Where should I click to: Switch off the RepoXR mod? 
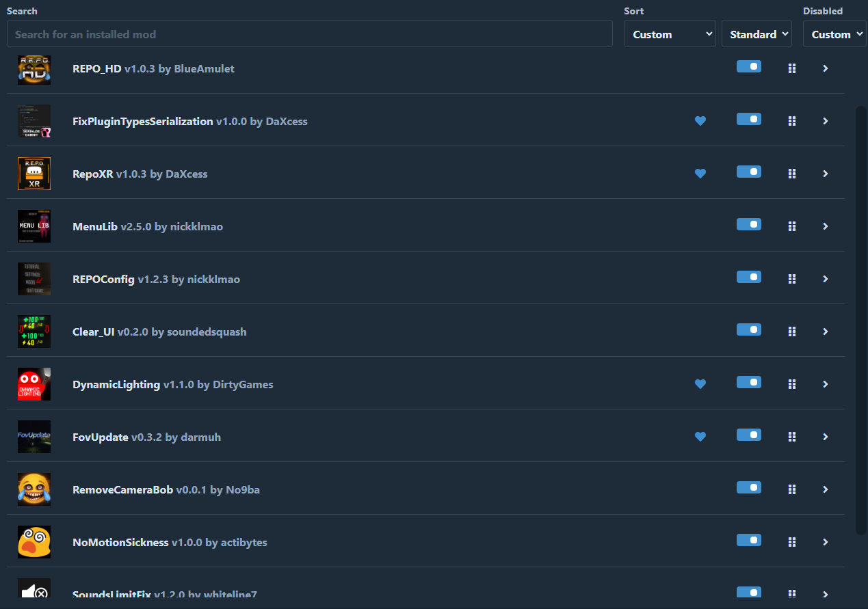749,172
